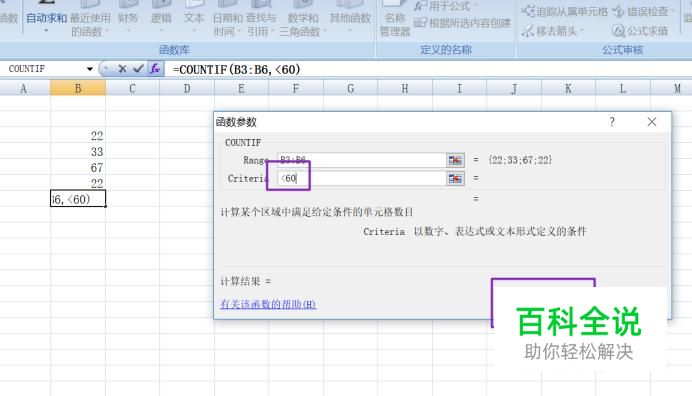Open the Name Manager (名称管理器)
The width and height of the screenshot is (692, 396).
pyautogui.click(x=395, y=19)
